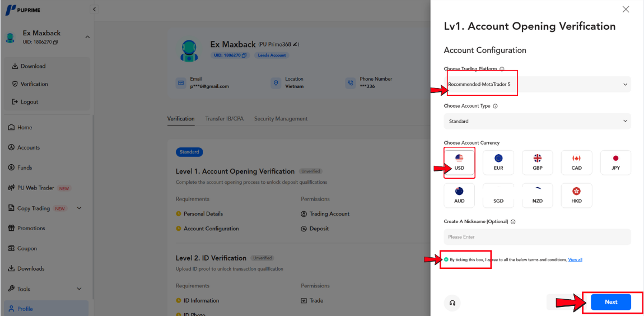This screenshot has height=316, width=644.
Task: Choose EUR as account currency
Action: pos(498,162)
